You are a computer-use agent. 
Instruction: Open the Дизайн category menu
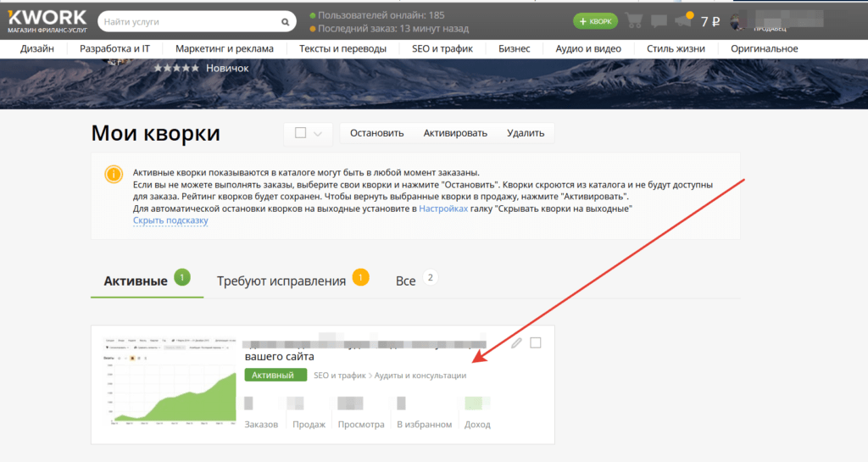pos(39,48)
